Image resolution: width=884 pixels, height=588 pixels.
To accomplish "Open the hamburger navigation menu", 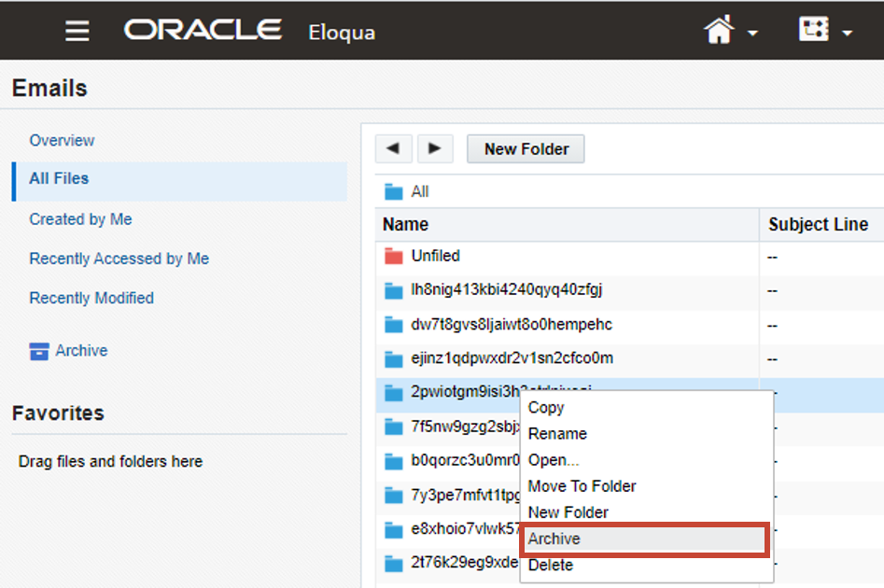I will [77, 31].
